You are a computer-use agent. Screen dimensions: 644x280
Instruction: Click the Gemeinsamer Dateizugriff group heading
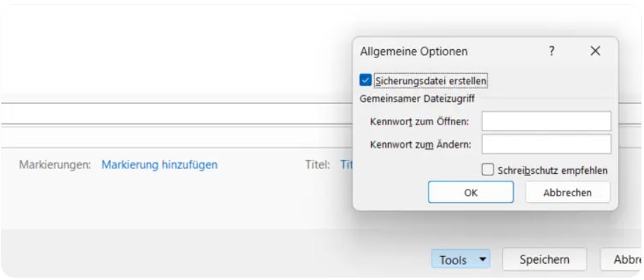[x=417, y=99]
